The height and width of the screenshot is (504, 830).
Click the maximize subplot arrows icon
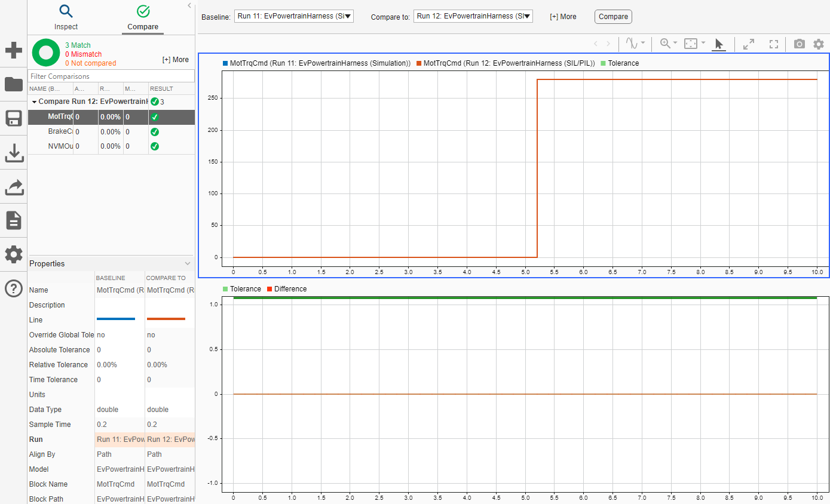[x=749, y=44]
